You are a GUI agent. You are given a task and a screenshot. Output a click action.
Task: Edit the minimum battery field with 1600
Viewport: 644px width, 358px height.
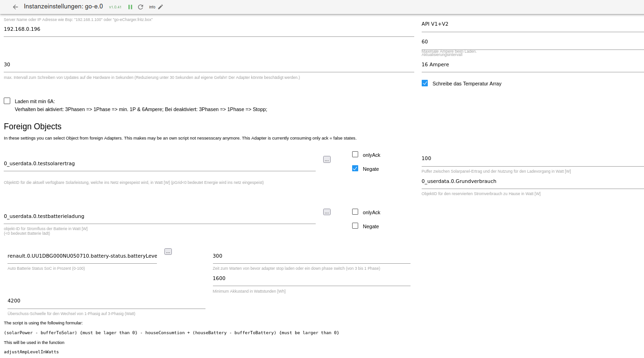click(311, 279)
